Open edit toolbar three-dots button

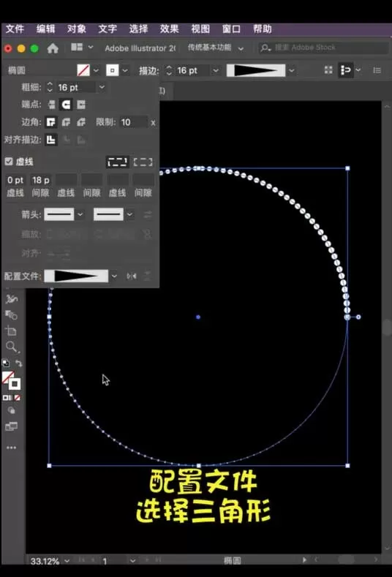[11, 448]
